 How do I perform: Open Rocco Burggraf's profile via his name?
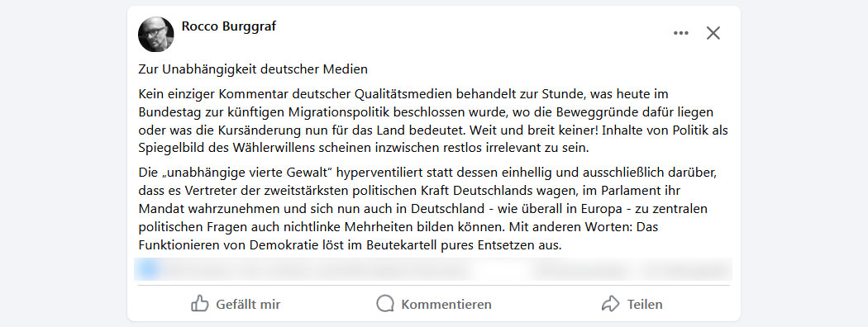click(x=229, y=26)
